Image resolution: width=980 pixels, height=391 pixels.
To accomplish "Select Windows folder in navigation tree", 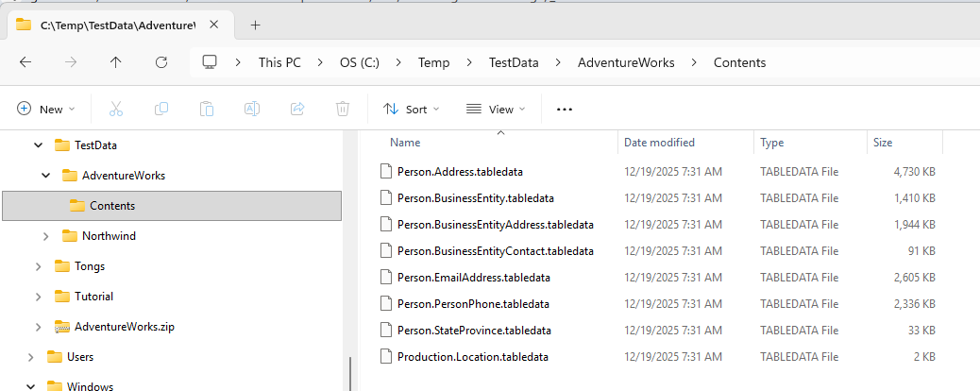I will point(90,386).
